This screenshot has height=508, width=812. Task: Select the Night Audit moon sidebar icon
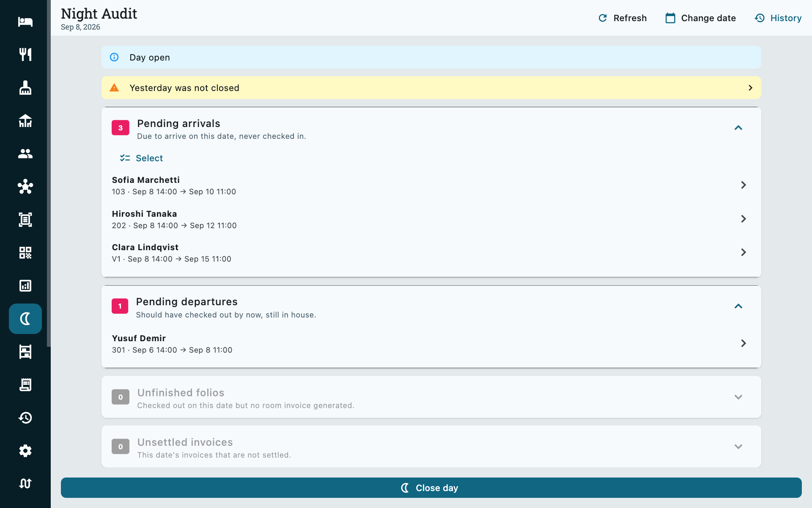(25, 319)
